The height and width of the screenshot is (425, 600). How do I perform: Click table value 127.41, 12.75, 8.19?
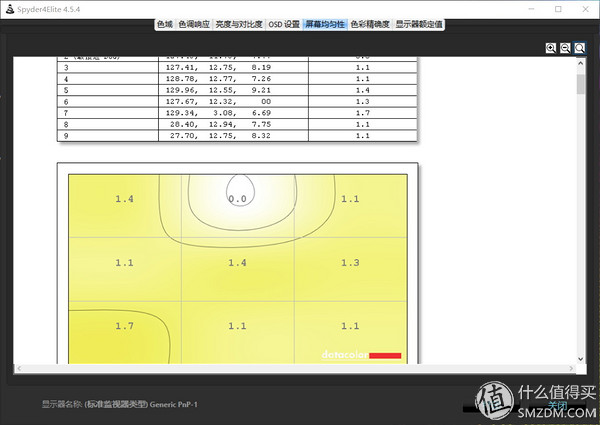[218, 67]
